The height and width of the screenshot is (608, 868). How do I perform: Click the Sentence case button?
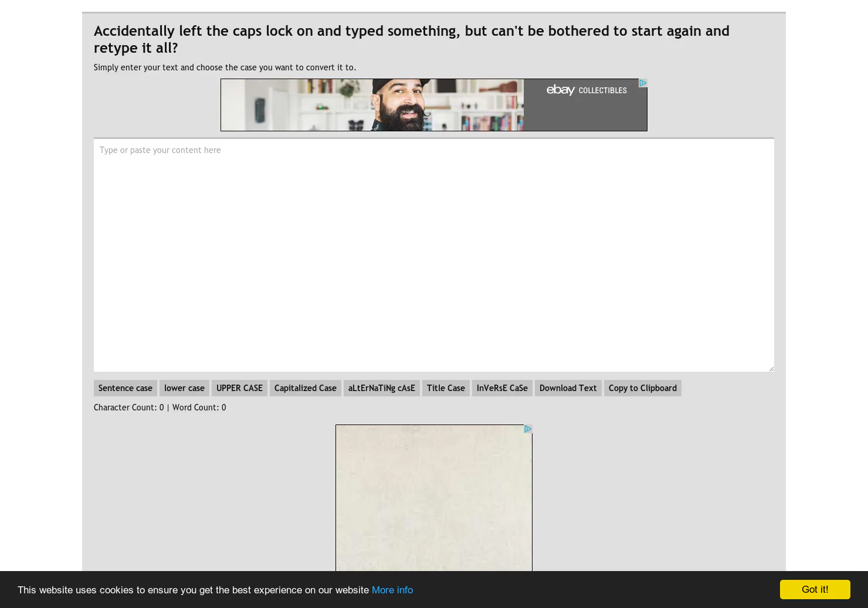point(126,388)
